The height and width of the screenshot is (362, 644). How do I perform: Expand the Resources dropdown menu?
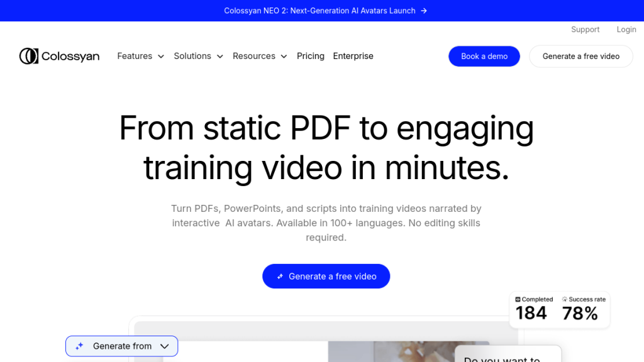click(x=260, y=56)
